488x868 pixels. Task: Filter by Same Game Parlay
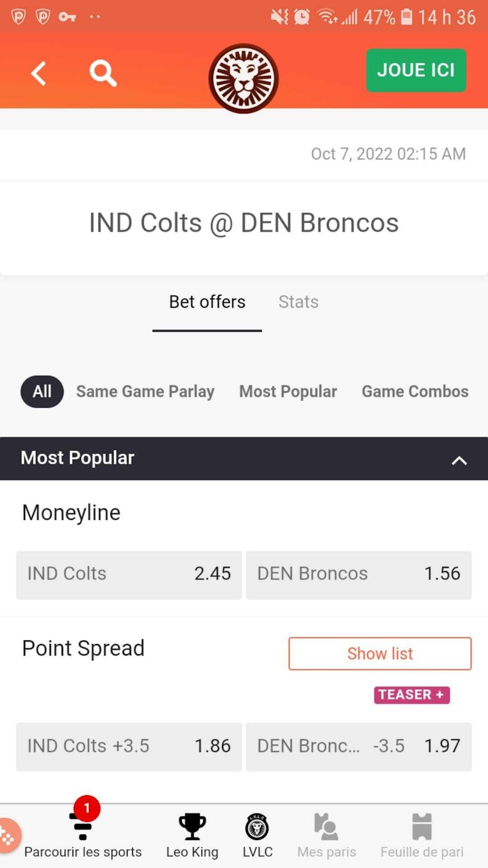pyautogui.click(x=145, y=392)
